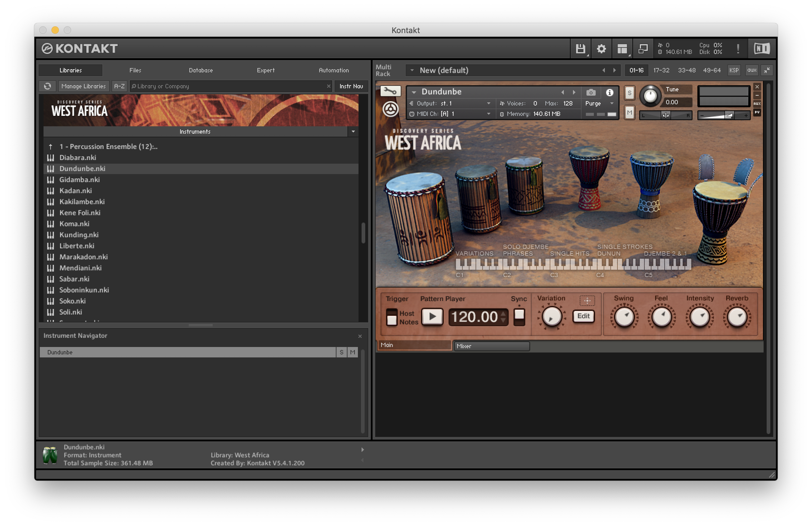Viewport: 812px width, 526px height.
Task: Click the Native Instruments NI logo
Action: tap(761, 49)
